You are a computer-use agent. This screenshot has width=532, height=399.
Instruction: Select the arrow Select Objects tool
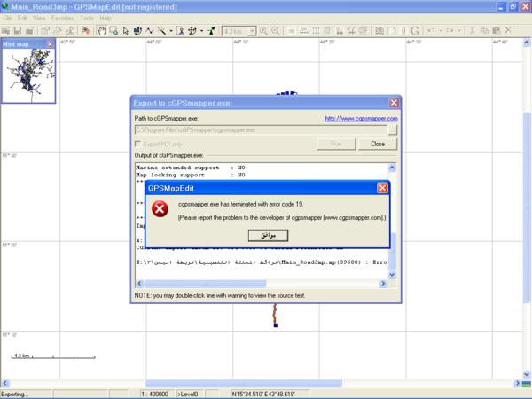click(x=126, y=31)
